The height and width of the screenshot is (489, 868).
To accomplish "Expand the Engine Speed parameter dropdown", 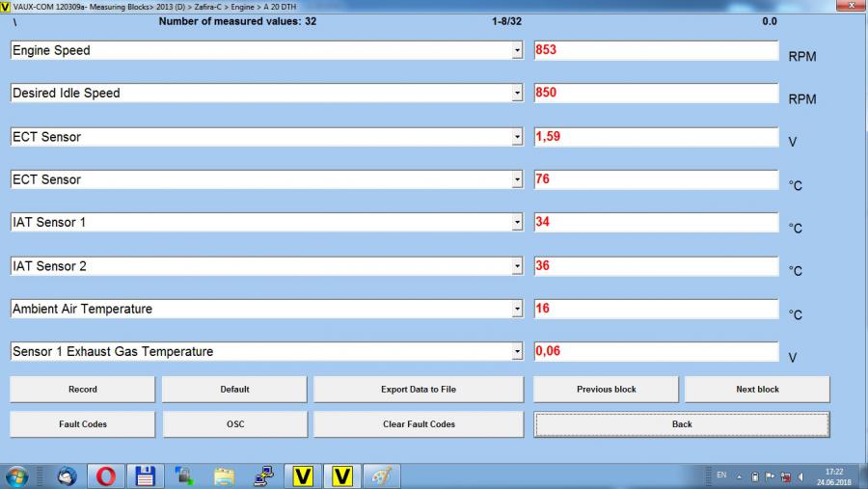I will coord(517,50).
